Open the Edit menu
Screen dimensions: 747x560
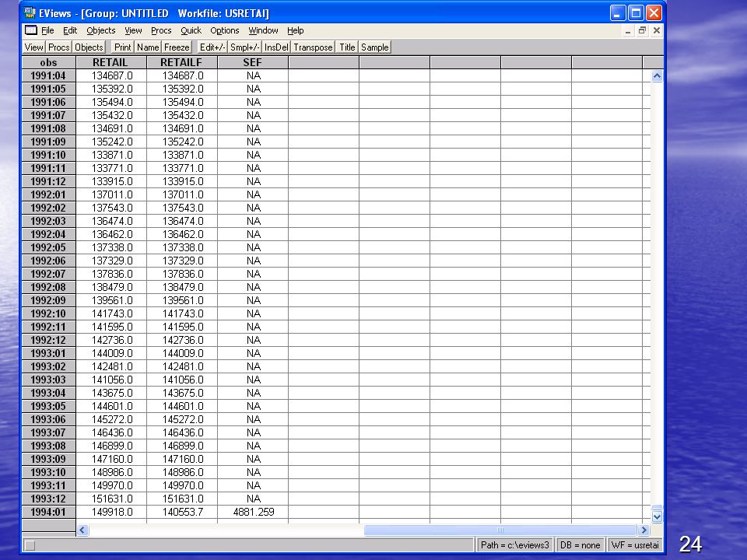tap(70, 30)
